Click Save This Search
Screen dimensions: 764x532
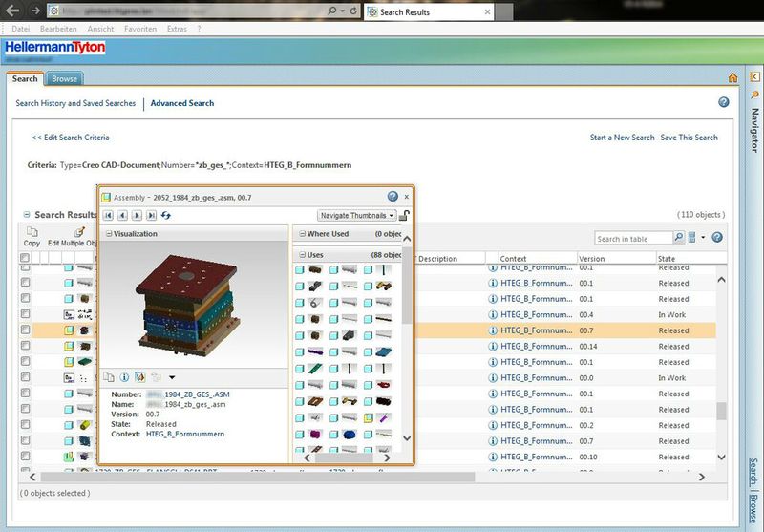pyautogui.click(x=689, y=138)
